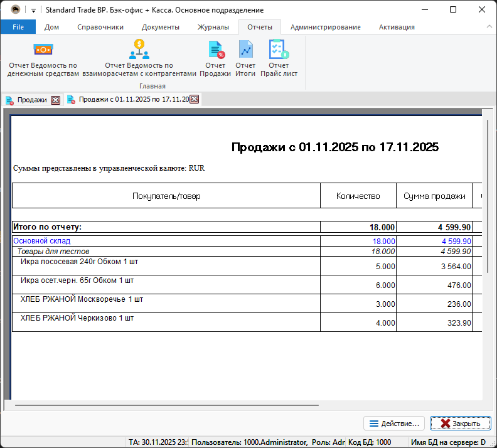
Task: Switch to the Справочники ribbon tab
Action: point(100,27)
